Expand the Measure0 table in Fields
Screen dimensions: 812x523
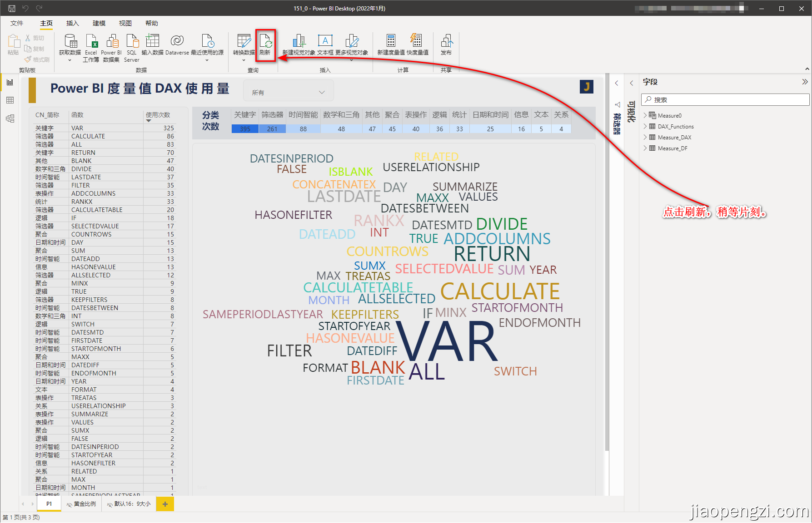[x=645, y=115]
